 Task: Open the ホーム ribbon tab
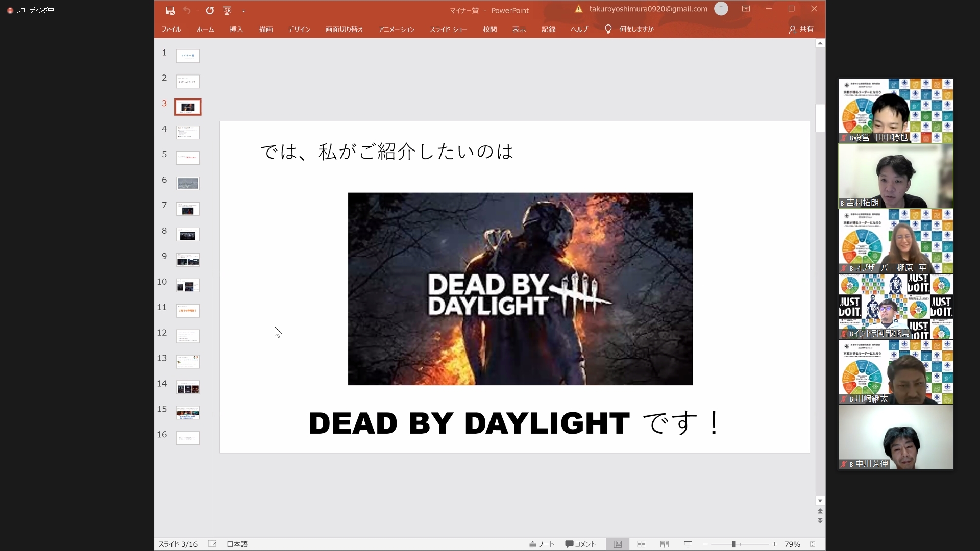205,29
